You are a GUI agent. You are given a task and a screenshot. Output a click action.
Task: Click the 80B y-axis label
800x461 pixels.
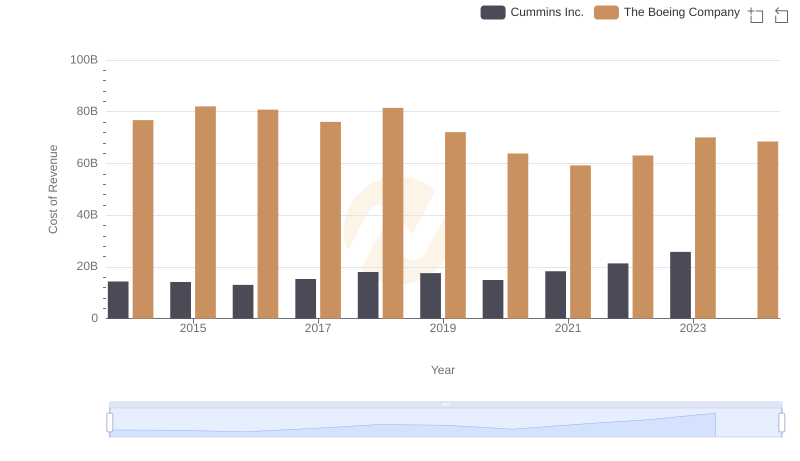[87, 111]
